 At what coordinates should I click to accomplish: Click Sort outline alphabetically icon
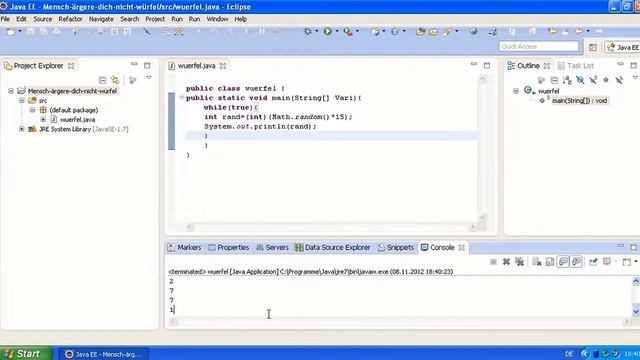pyautogui.click(x=567, y=80)
